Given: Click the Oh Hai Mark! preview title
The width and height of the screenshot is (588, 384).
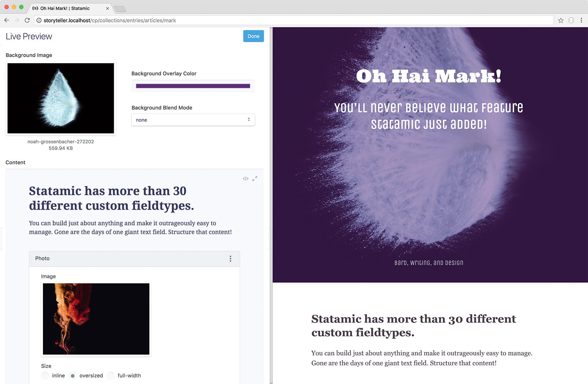Looking at the screenshot, I should (429, 76).
